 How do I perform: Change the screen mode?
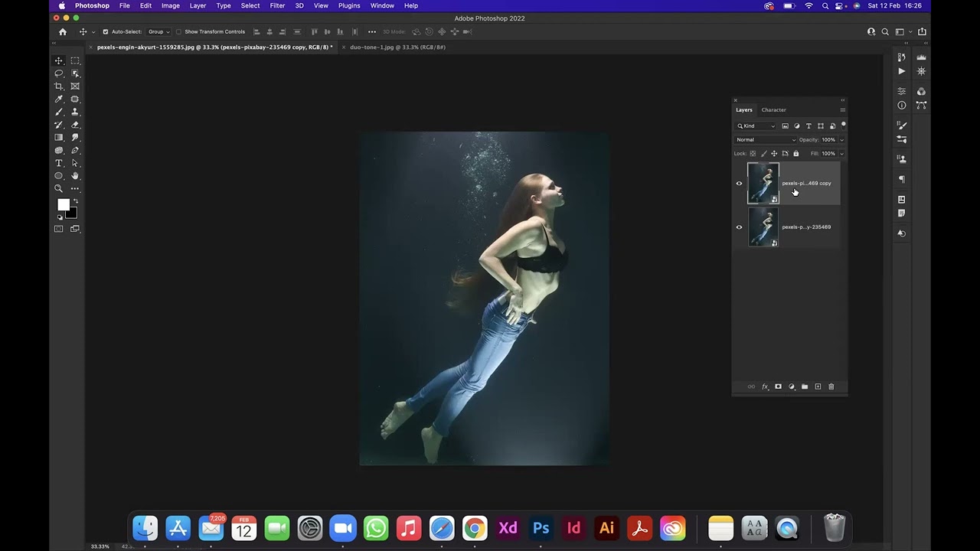75,229
